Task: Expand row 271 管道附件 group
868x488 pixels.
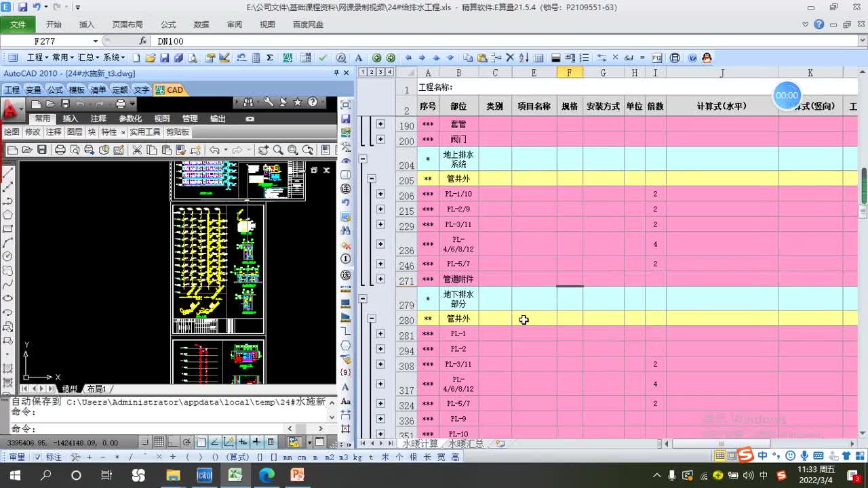Action: click(x=380, y=279)
